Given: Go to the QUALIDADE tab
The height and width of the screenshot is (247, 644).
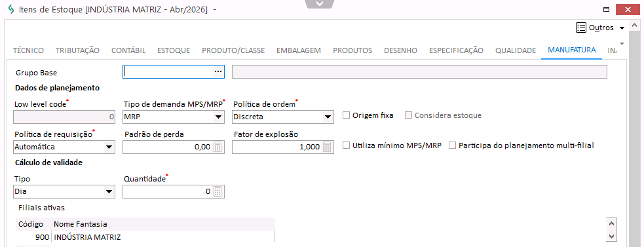Looking at the screenshot, I should (516, 50).
